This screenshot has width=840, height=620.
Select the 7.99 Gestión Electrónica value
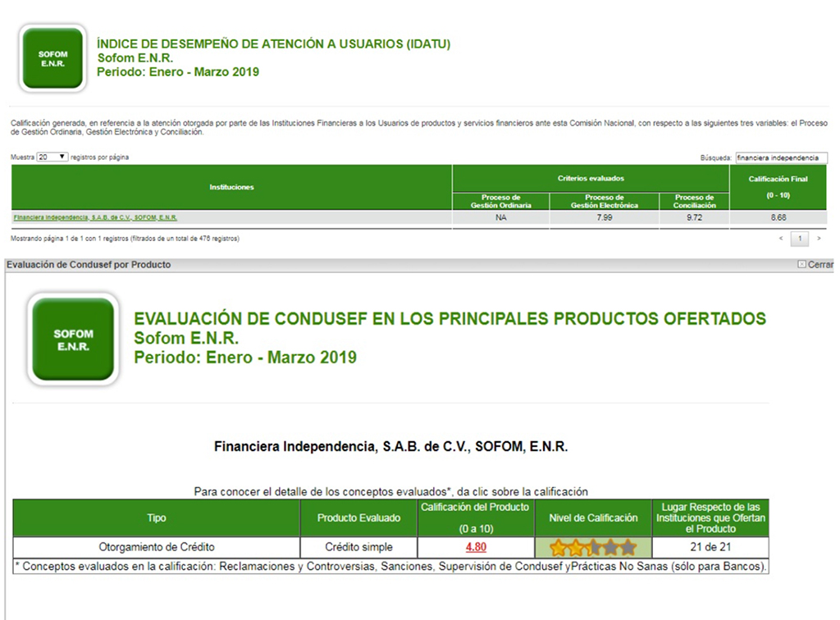(605, 217)
